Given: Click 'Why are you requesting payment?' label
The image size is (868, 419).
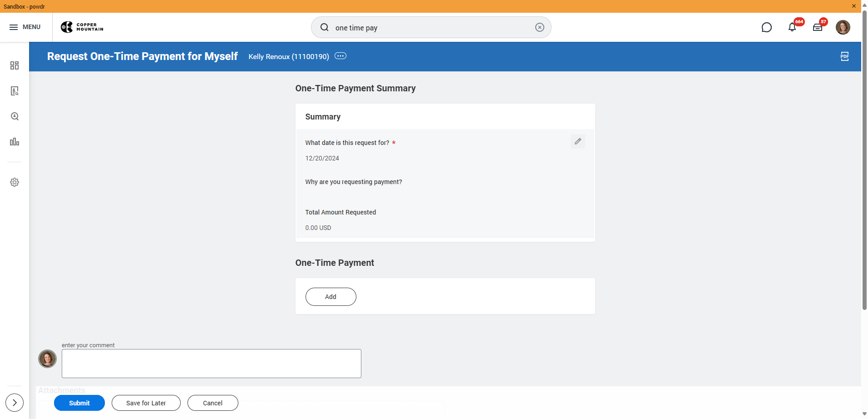Looking at the screenshot, I should click(354, 182).
